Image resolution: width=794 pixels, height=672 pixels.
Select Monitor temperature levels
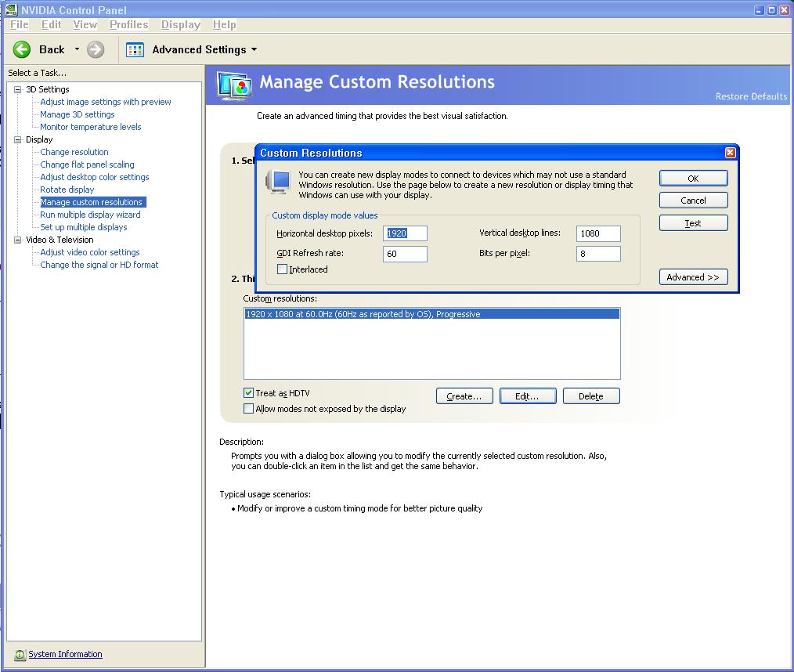pos(91,127)
